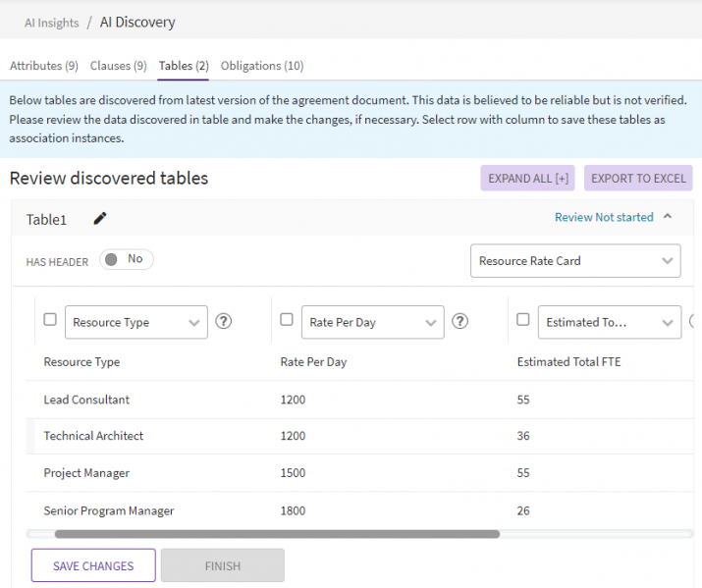Click the Resource Type header row text

81,362
